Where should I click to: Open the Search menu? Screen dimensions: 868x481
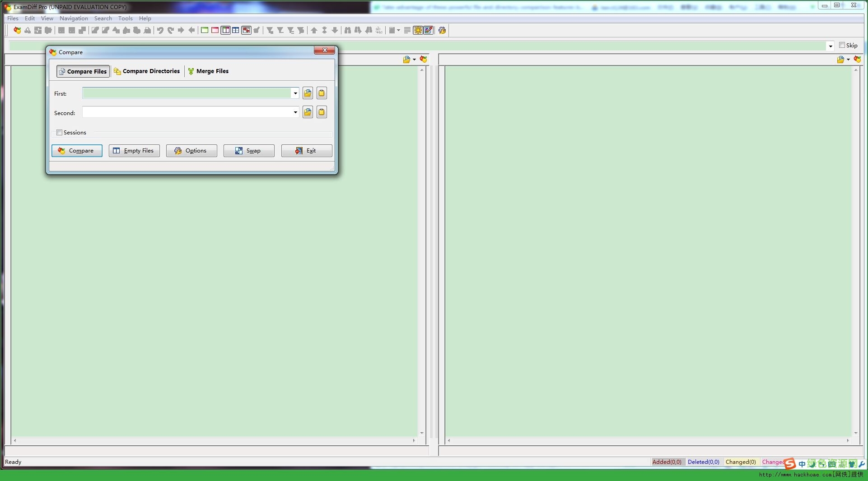click(103, 18)
